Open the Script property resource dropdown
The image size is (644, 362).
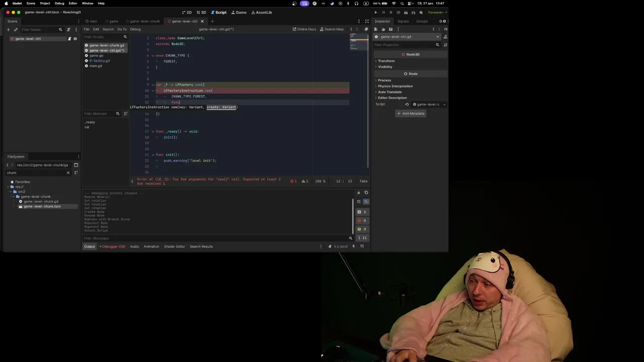click(x=444, y=105)
